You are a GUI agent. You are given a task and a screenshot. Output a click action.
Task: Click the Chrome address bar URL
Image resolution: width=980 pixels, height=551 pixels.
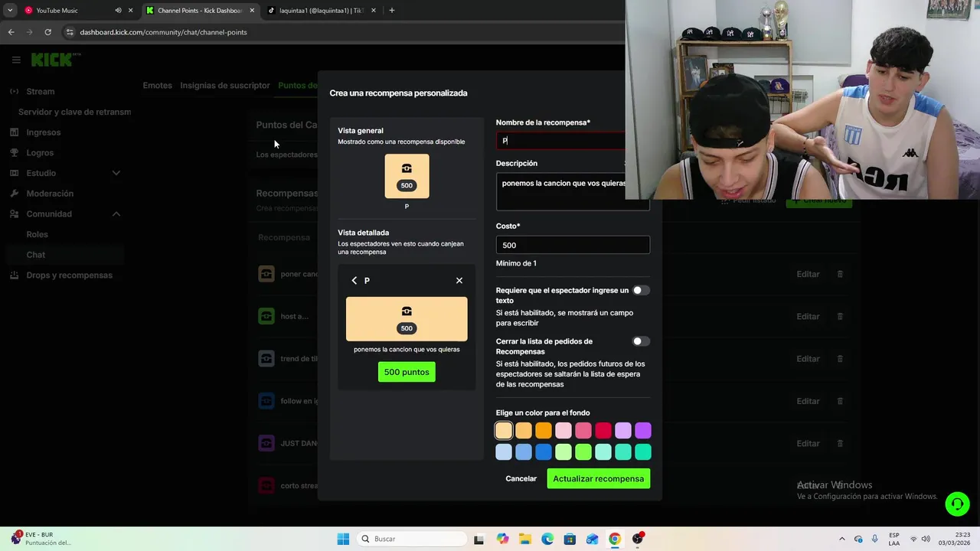pos(163,32)
